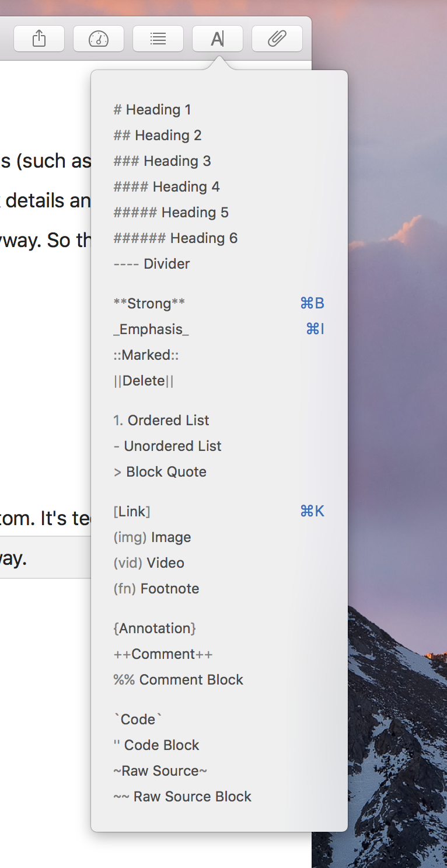Viewport: 447px width, 868px height.
Task: Open the attachments paperclip icon
Action: point(277,39)
